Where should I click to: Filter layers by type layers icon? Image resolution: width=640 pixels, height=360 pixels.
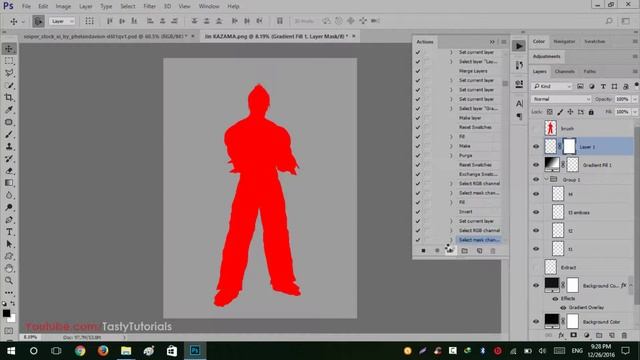pos(603,86)
